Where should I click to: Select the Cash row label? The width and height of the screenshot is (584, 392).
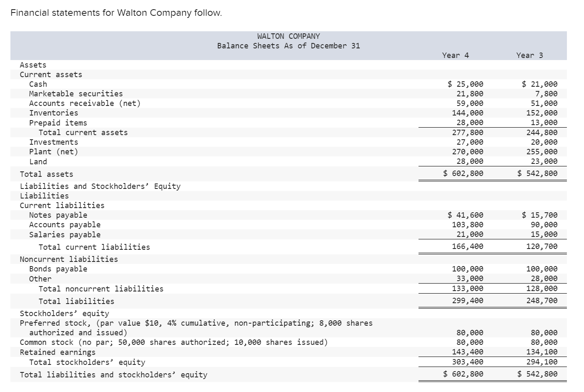[x=38, y=84]
